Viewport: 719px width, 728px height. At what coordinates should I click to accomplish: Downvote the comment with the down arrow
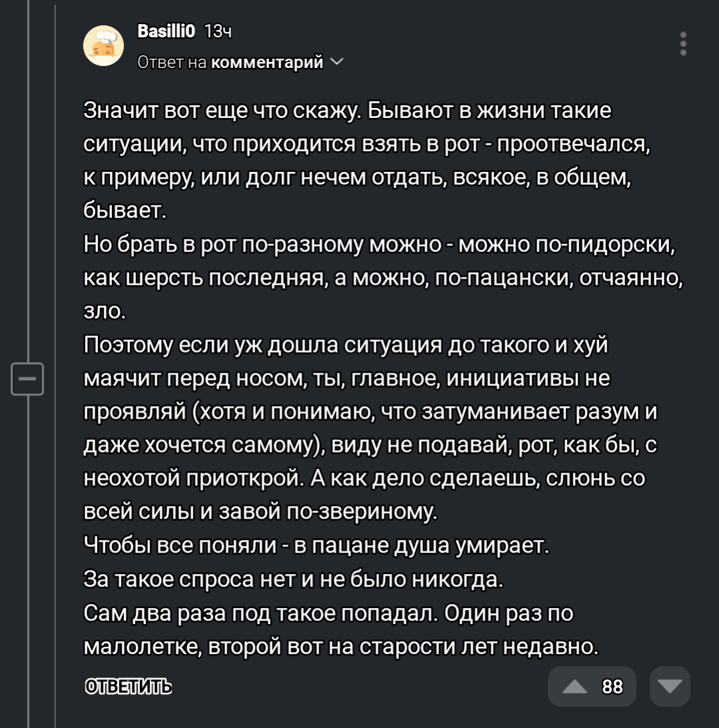tap(669, 686)
